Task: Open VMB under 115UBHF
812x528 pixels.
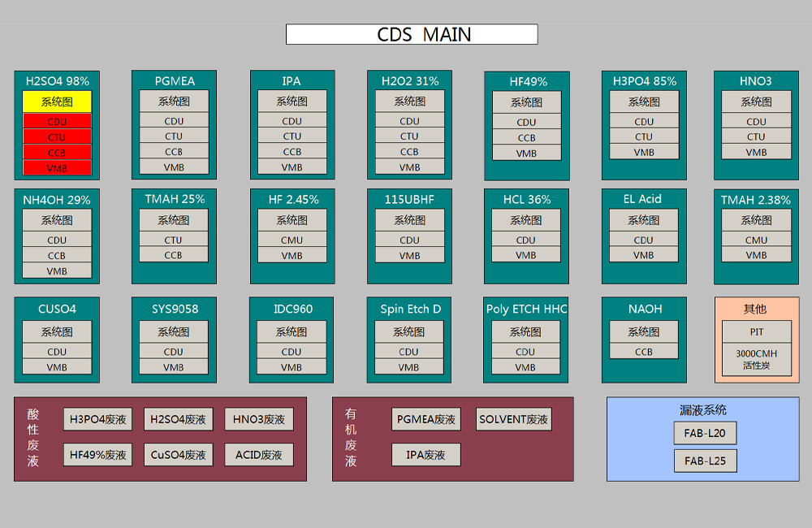Action: point(409,255)
